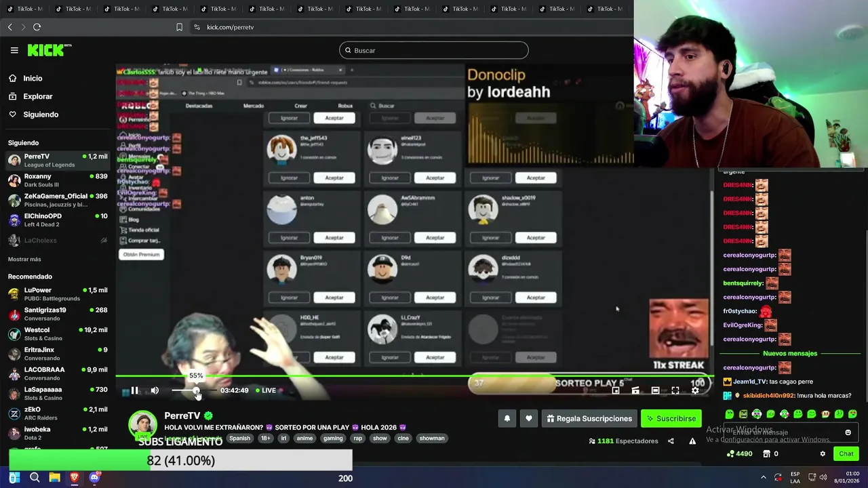Open the ESP LAA language switcher
The height and width of the screenshot is (488, 868).
click(795, 478)
